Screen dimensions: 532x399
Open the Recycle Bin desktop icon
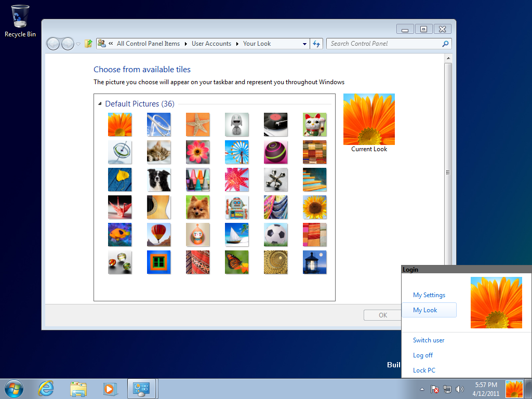click(20, 21)
